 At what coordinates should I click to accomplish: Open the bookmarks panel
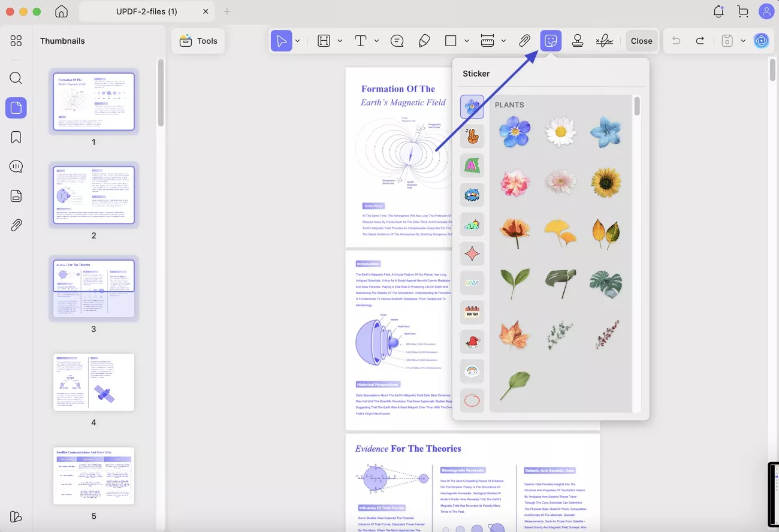pos(16,137)
